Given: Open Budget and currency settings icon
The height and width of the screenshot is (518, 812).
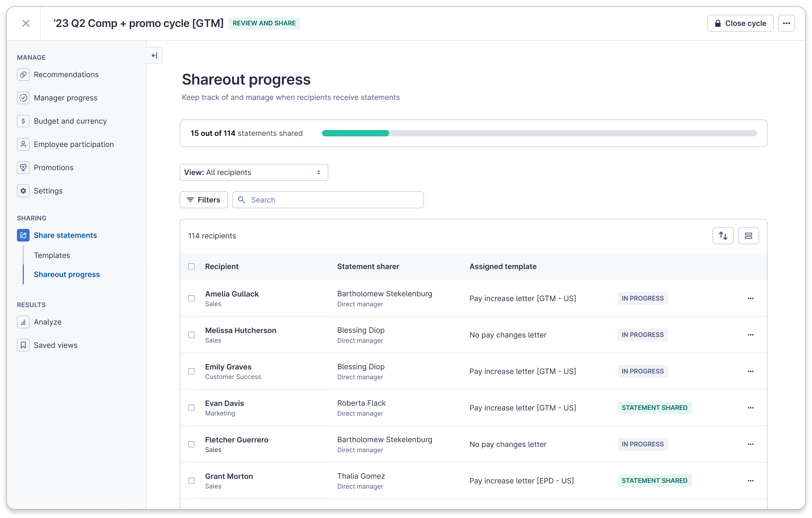Looking at the screenshot, I should pos(23,121).
